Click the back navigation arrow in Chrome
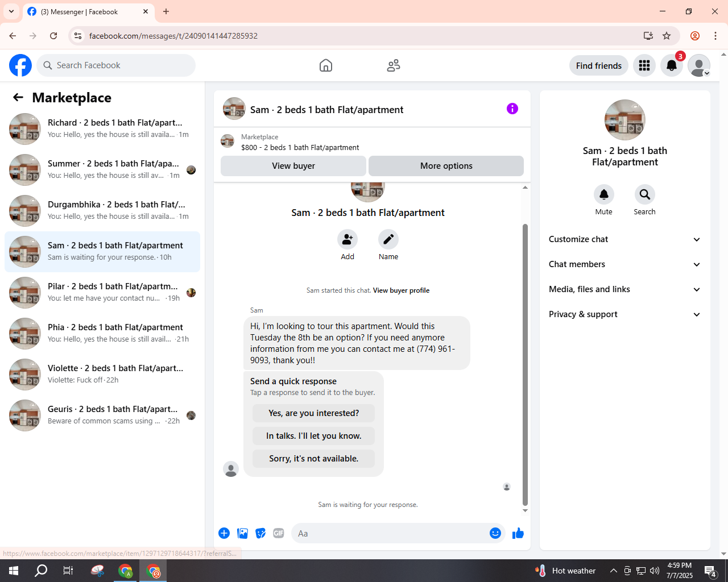Screen dimensions: 728x582 (13, 36)
